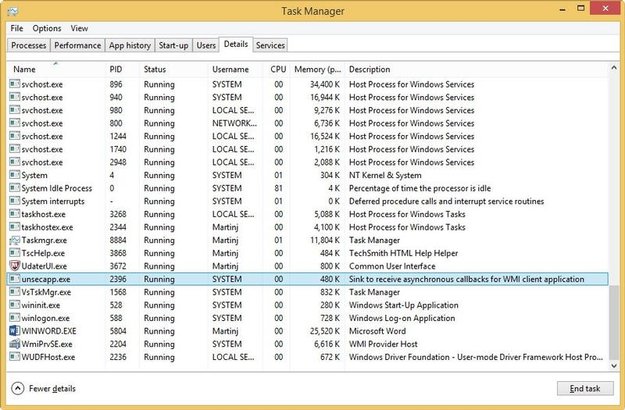Screen dimensions: 625x410
Task: Click the 'WMI Provider Host' description
Action: (x=383, y=344)
